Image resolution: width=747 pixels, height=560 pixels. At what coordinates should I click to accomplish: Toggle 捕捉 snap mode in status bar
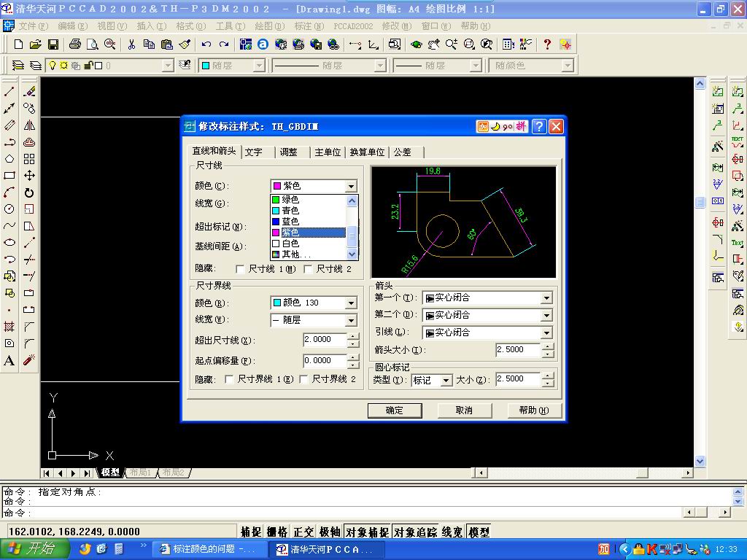tap(251, 532)
